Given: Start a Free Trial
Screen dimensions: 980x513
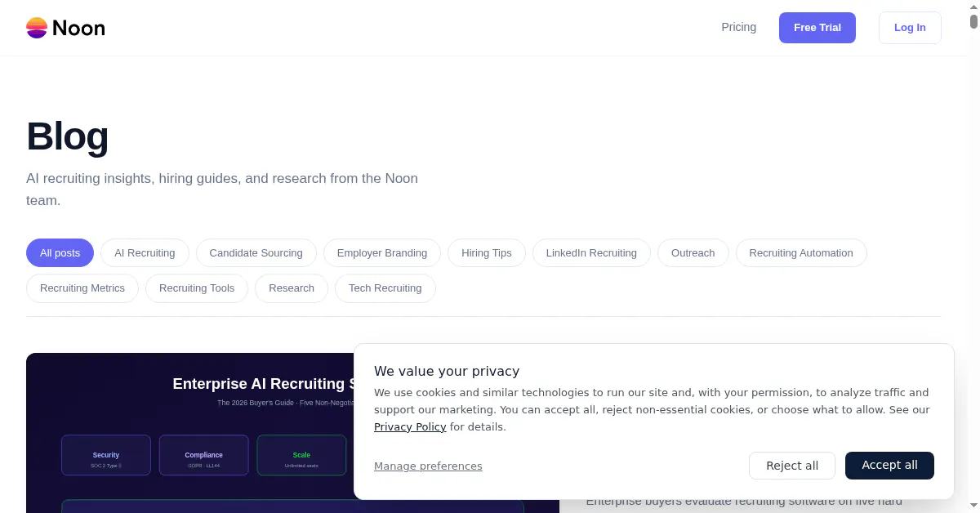Looking at the screenshot, I should (x=817, y=28).
